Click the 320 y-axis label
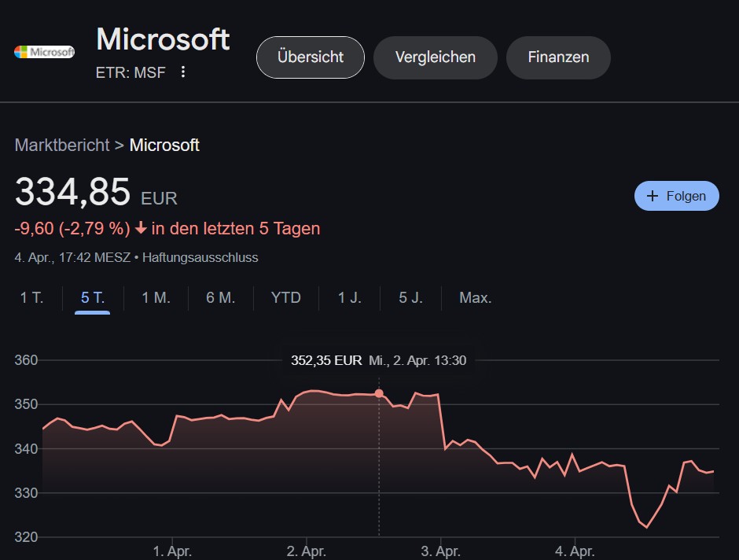Viewport: 739px width, 560px height. pos(26,537)
